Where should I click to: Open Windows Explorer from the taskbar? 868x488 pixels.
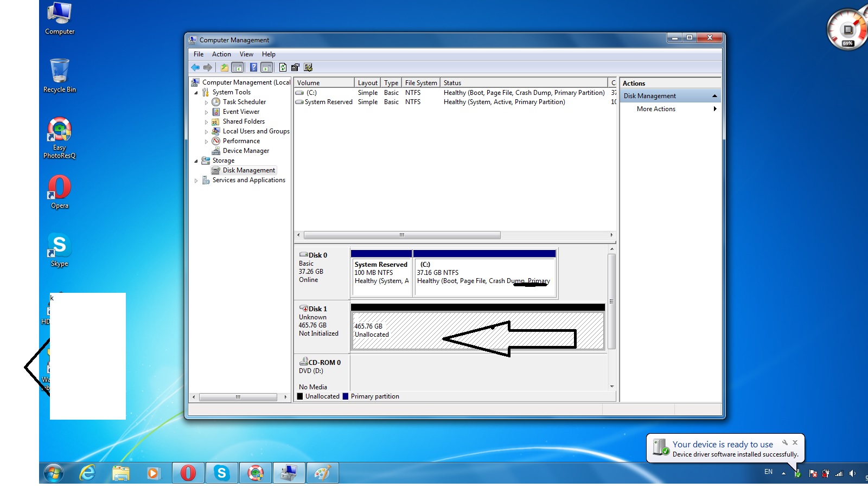pyautogui.click(x=120, y=473)
